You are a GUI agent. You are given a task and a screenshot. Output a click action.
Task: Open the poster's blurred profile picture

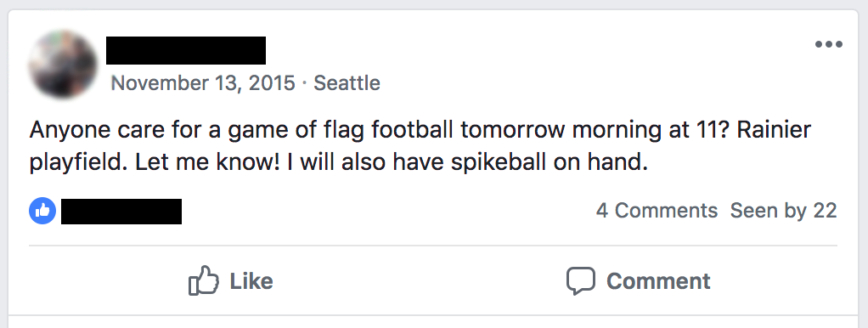63,65
